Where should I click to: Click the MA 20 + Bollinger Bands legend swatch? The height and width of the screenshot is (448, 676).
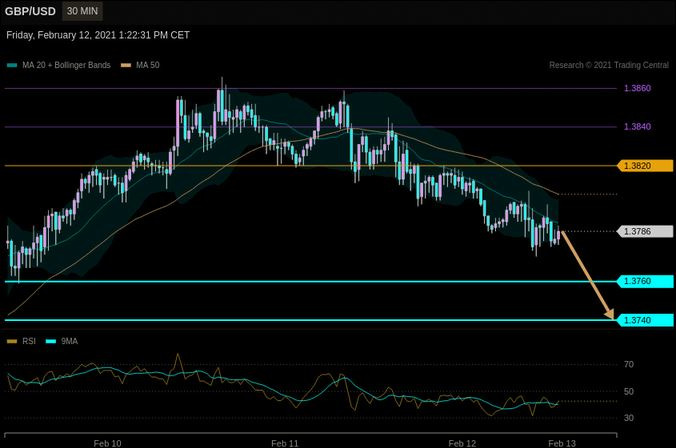tap(12, 66)
